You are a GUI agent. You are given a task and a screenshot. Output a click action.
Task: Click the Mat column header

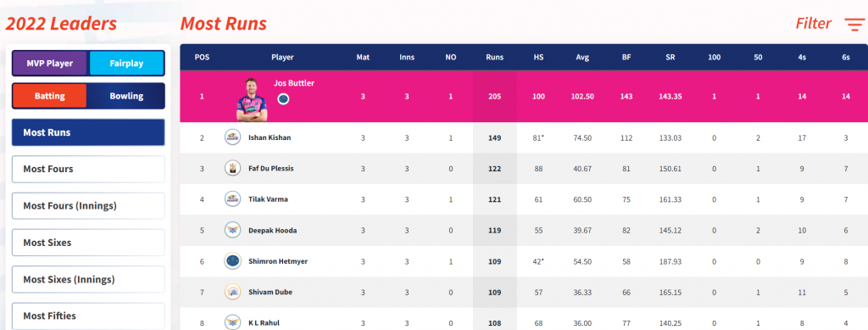(363, 57)
